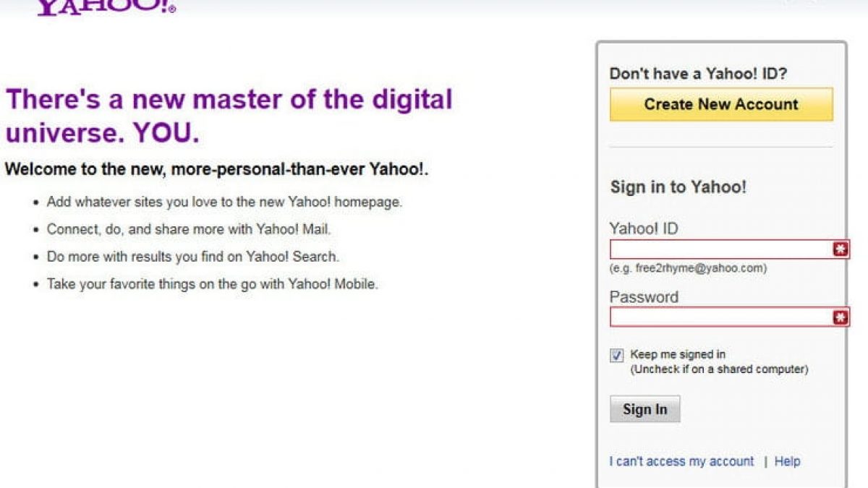Click the Yahoo! Search bullet point text
The width and height of the screenshot is (868, 488).
[193, 257]
